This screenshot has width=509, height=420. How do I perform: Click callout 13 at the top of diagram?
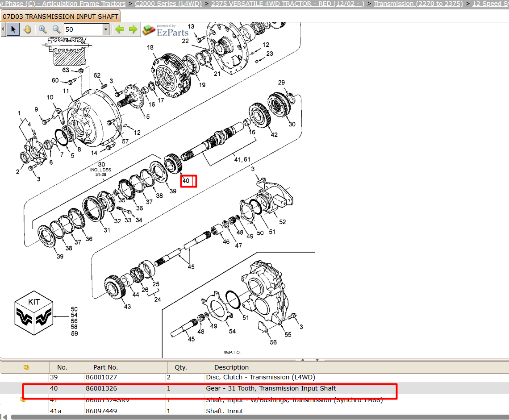pos(191,26)
